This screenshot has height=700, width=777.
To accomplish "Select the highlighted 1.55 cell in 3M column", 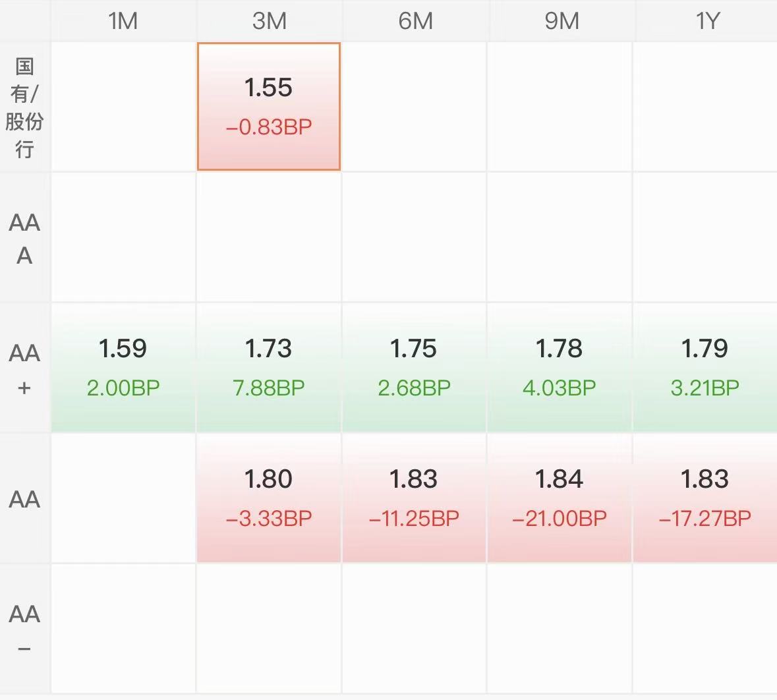I will pos(269,107).
